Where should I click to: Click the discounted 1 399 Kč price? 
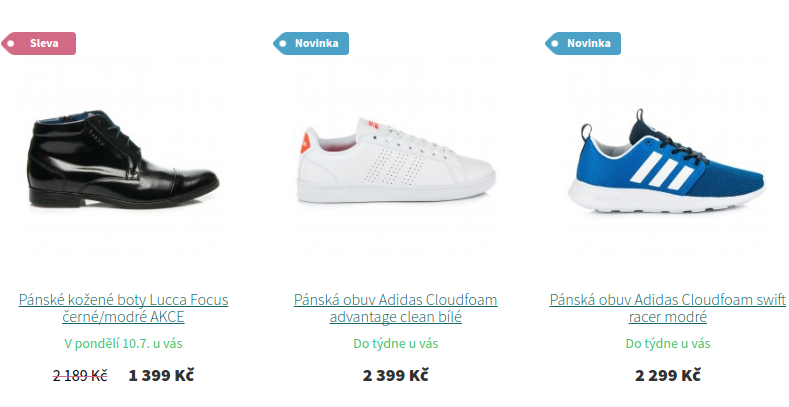tap(161, 375)
